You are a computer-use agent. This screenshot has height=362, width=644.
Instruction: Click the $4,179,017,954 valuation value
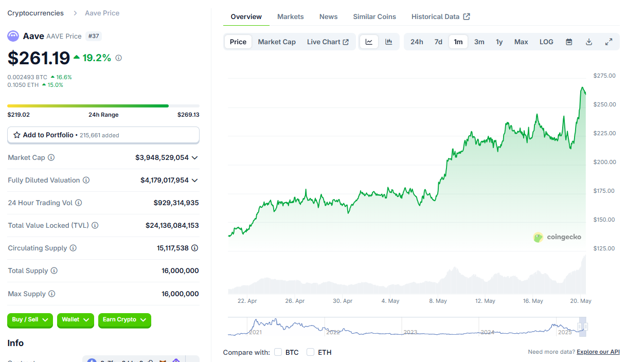165,180
